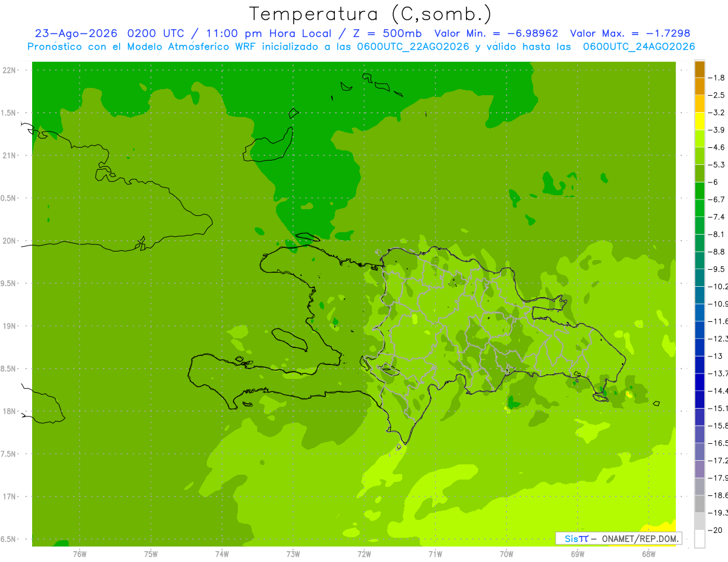Click the '21N' latitude label
The image size is (728, 562).
click(x=9, y=155)
